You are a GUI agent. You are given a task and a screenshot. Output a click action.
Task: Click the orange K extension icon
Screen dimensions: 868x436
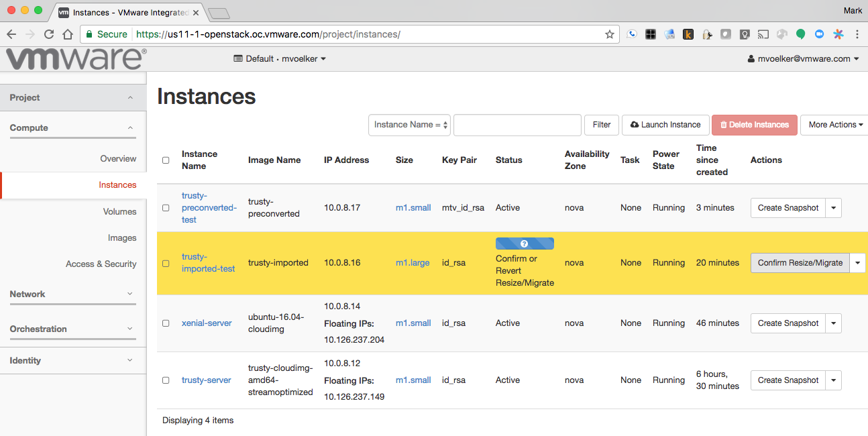tap(688, 34)
